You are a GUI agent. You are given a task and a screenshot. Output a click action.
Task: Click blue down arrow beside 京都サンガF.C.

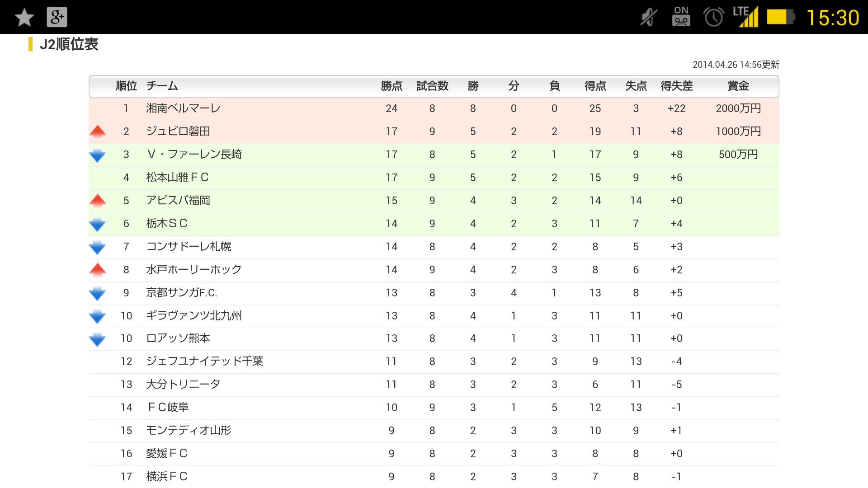(98, 293)
